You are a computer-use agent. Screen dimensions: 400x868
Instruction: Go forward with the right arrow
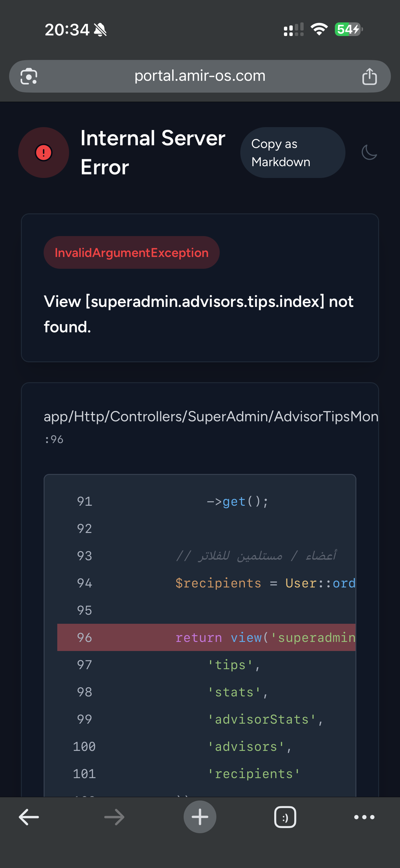click(114, 817)
